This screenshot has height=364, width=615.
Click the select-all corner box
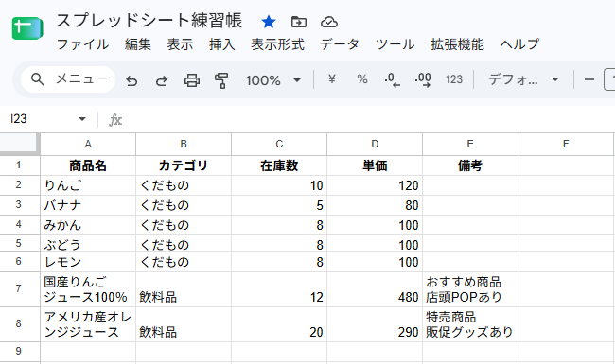point(20,144)
